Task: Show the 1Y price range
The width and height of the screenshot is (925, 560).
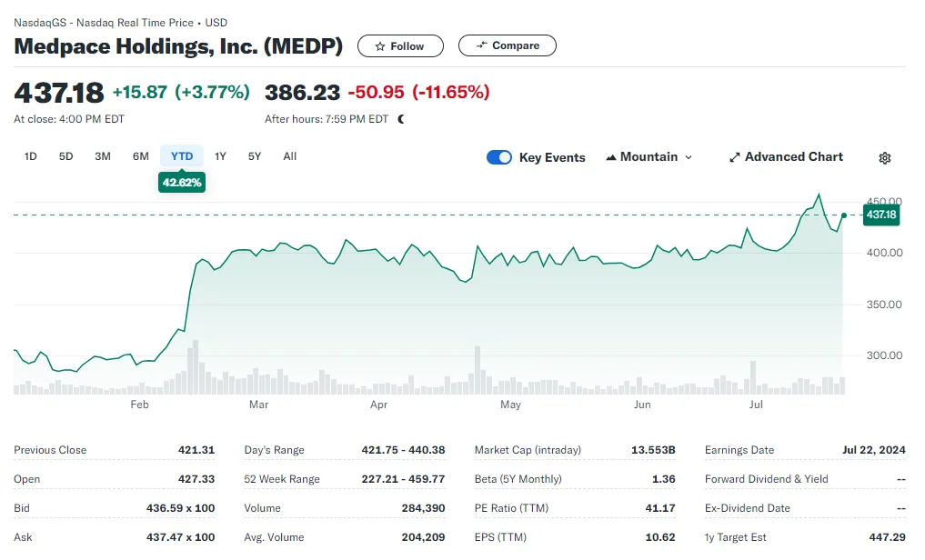Action: (220, 156)
